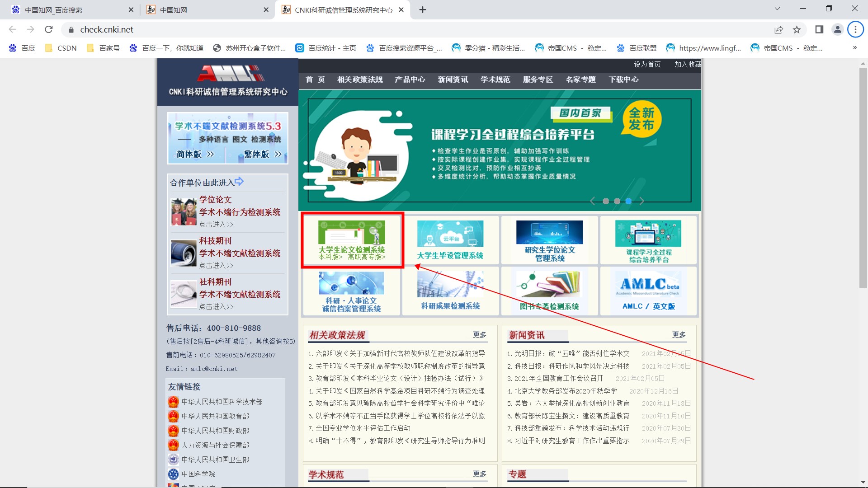Viewport: 868px width, 488px height.
Task: Bookmark page with star icon
Action: click(x=797, y=29)
